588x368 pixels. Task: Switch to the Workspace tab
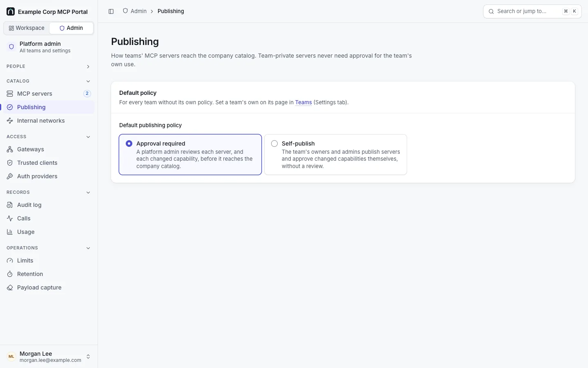coord(27,28)
